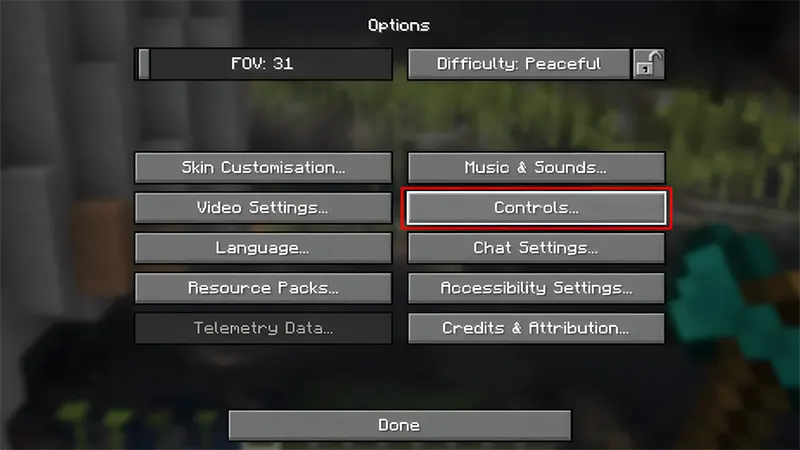Click the greyed-out Telemetry Data button
800x450 pixels.
click(263, 328)
